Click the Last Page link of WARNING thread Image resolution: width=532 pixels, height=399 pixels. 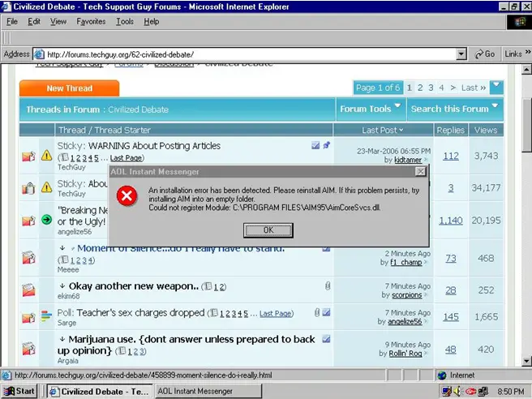point(126,158)
